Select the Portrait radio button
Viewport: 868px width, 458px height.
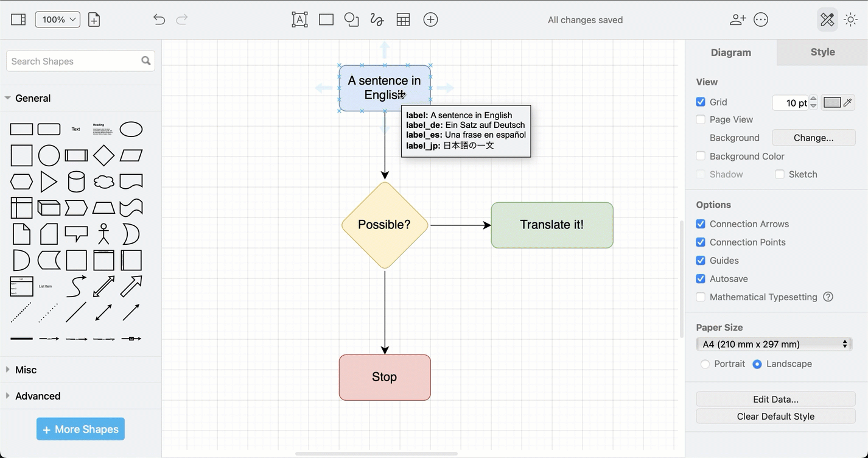pyautogui.click(x=705, y=364)
